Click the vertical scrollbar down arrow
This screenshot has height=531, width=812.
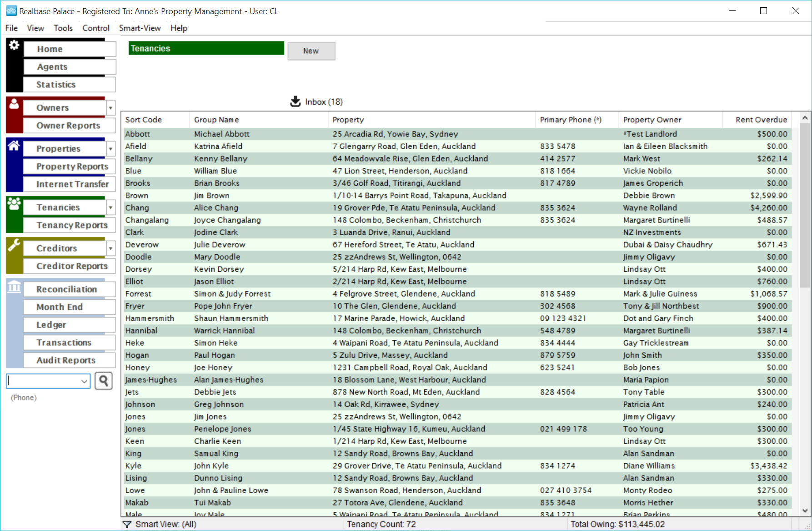coord(805,511)
